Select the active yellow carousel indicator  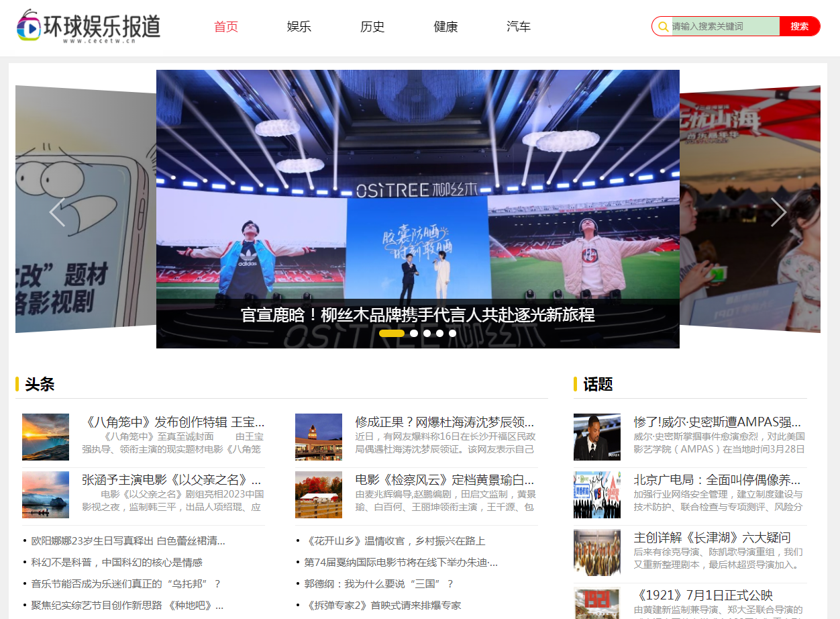[392, 333]
